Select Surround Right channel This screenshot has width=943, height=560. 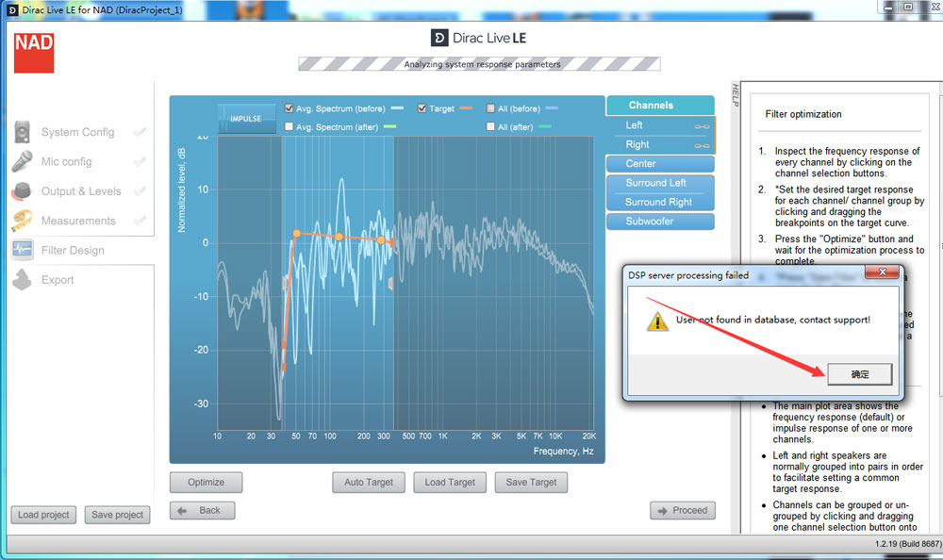pos(660,202)
